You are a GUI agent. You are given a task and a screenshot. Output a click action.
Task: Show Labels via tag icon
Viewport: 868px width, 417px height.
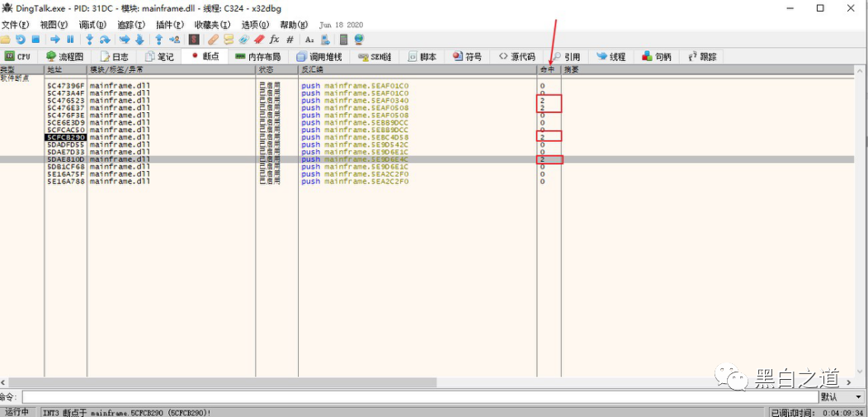[244, 40]
